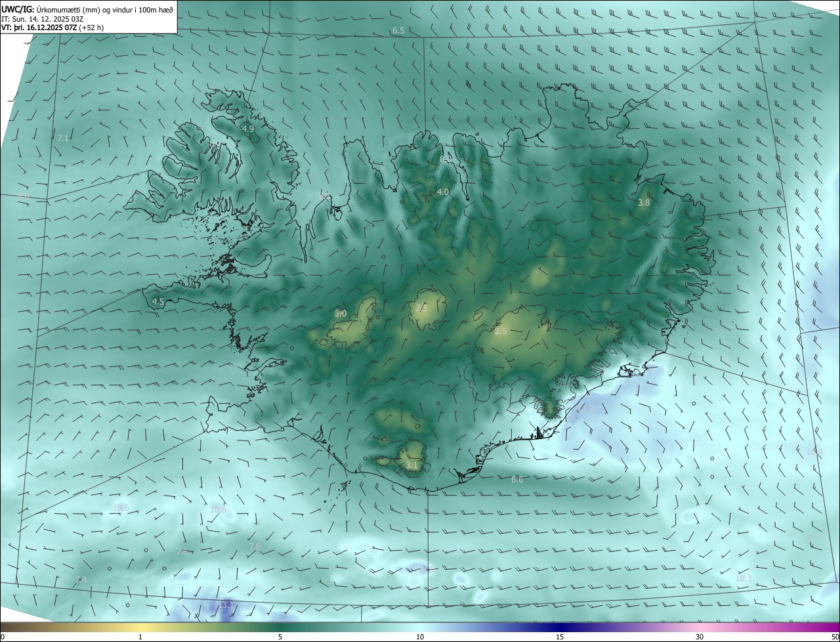Click the 5 tick on the color scale
Image resolution: width=840 pixels, height=642 pixels.
(x=280, y=637)
